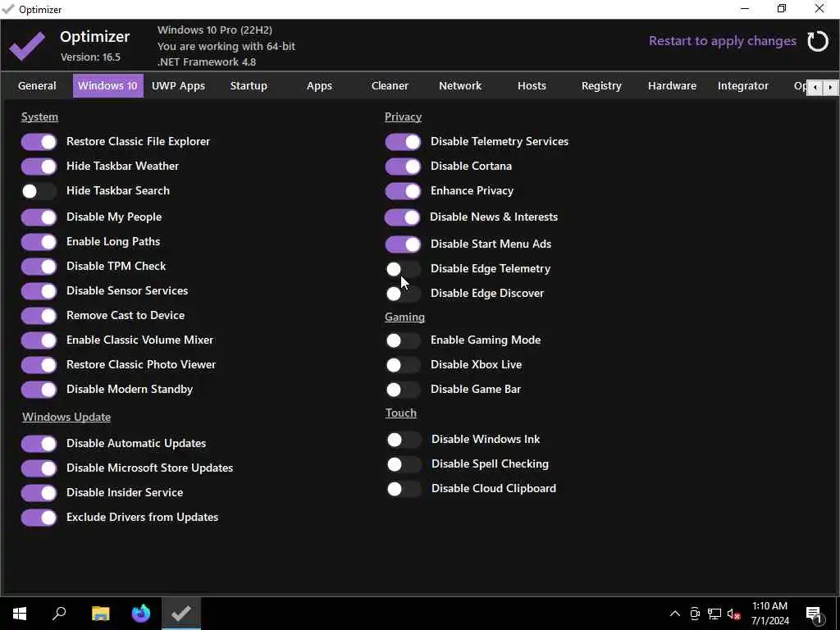
Task: Turn on Disable Windows Ink
Action: click(x=404, y=440)
